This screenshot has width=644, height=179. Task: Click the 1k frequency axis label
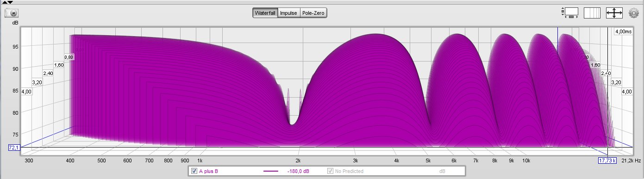coord(200,160)
